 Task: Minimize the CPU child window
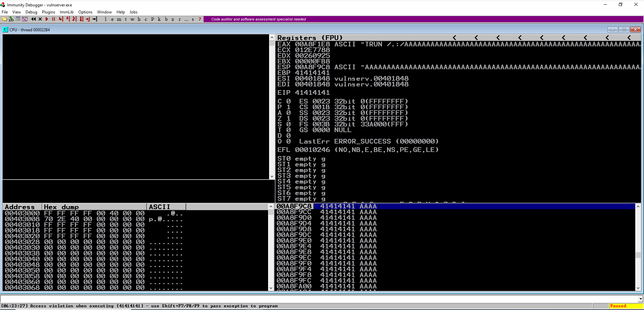coord(612,30)
